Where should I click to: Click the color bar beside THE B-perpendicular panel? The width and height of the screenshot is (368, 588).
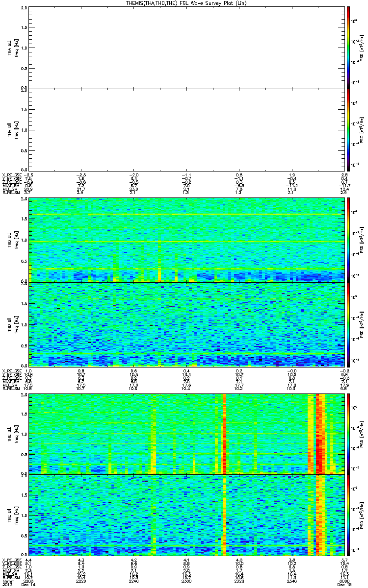348,434
